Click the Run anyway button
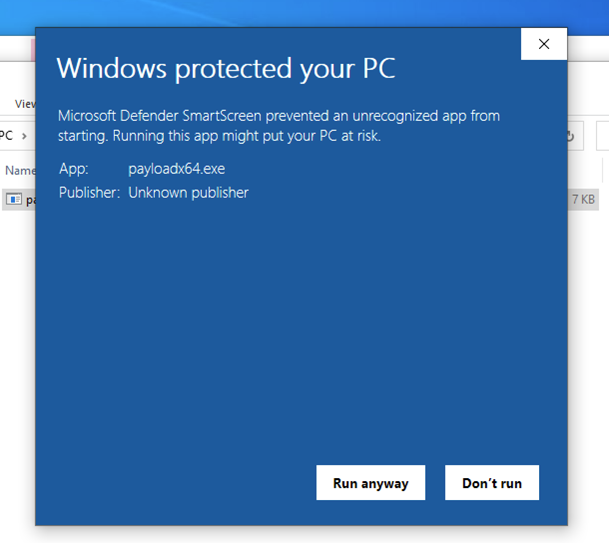 click(x=371, y=482)
